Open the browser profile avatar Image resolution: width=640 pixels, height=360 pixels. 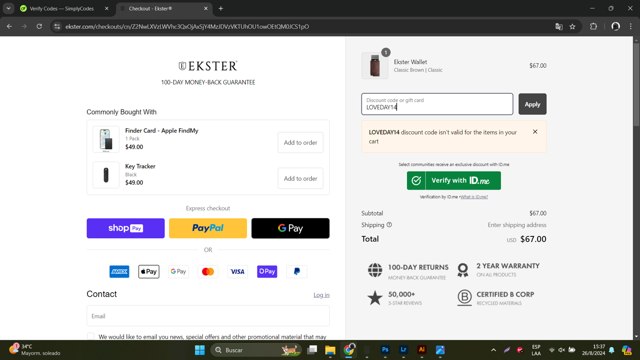pos(616,27)
